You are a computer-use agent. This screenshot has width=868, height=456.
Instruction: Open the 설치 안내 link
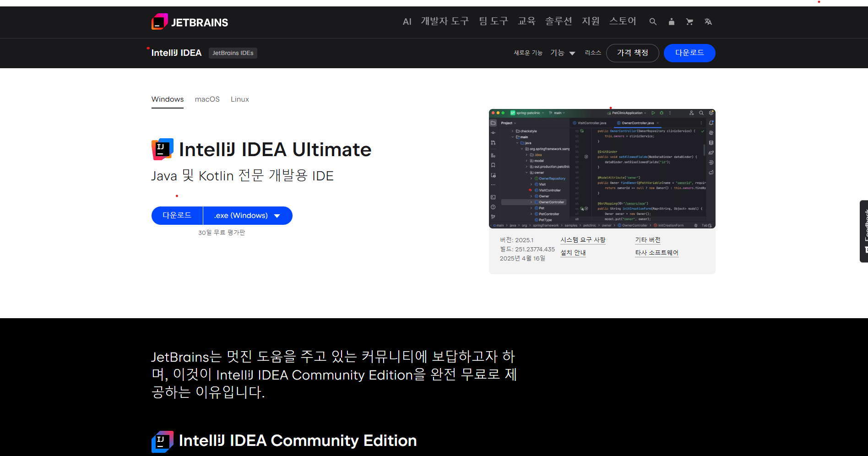point(573,253)
